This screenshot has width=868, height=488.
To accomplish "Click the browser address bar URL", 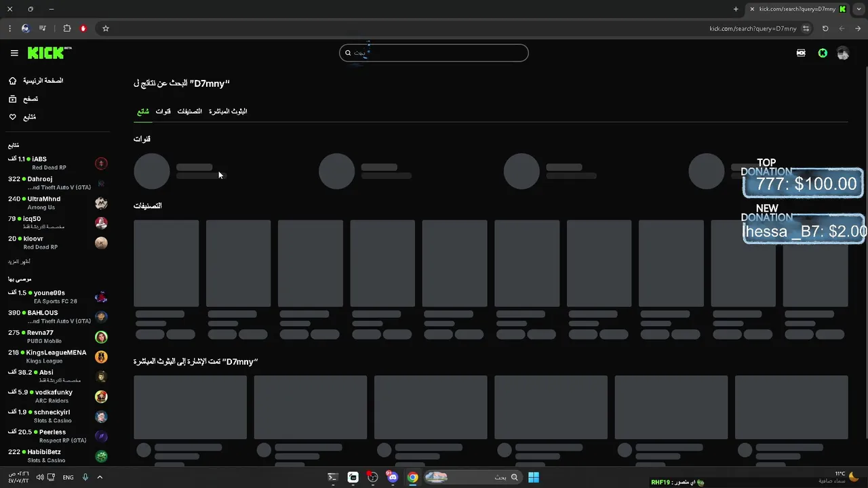I will click(753, 28).
